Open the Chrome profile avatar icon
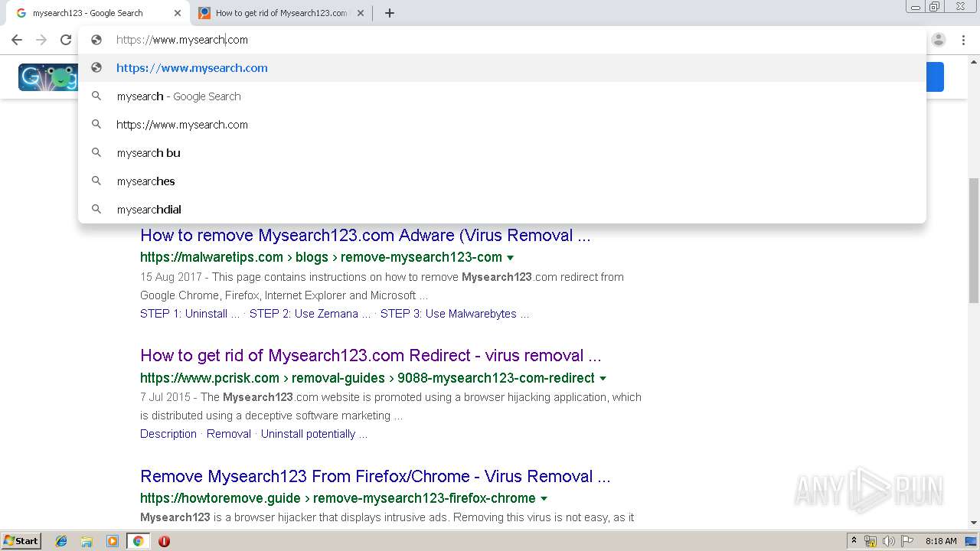Viewport: 980px width, 551px height. click(939, 40)
